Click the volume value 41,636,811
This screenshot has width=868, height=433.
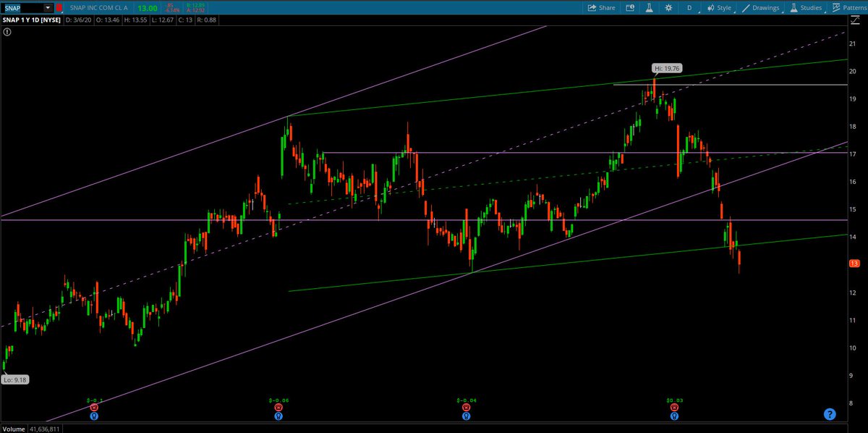[x=44, y=429]
